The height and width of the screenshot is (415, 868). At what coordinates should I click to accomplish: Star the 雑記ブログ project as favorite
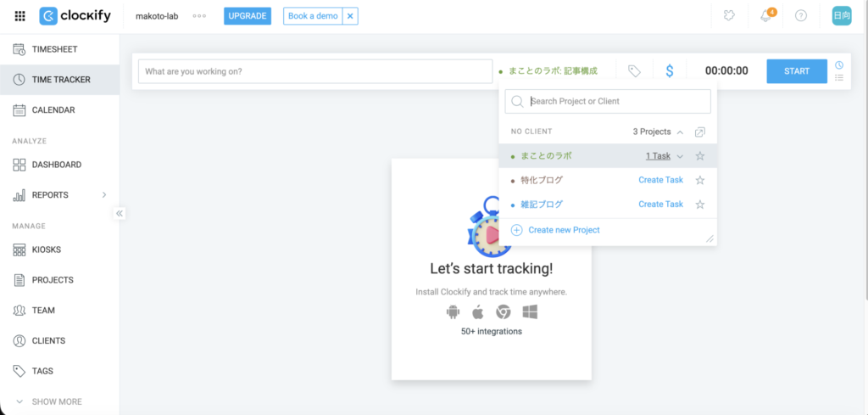pyautogui.click(x=700, y=205)
